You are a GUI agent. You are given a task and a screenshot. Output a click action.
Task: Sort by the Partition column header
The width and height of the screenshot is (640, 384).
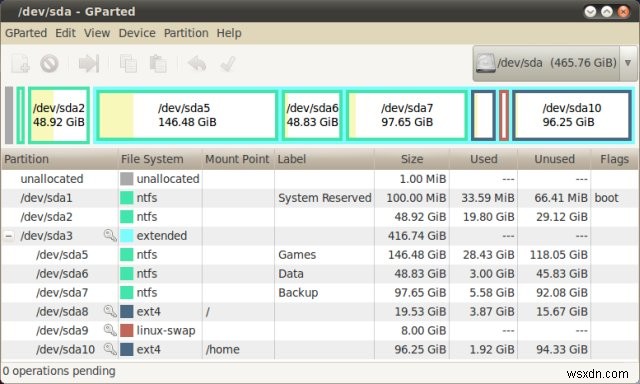tap(60, 159)
